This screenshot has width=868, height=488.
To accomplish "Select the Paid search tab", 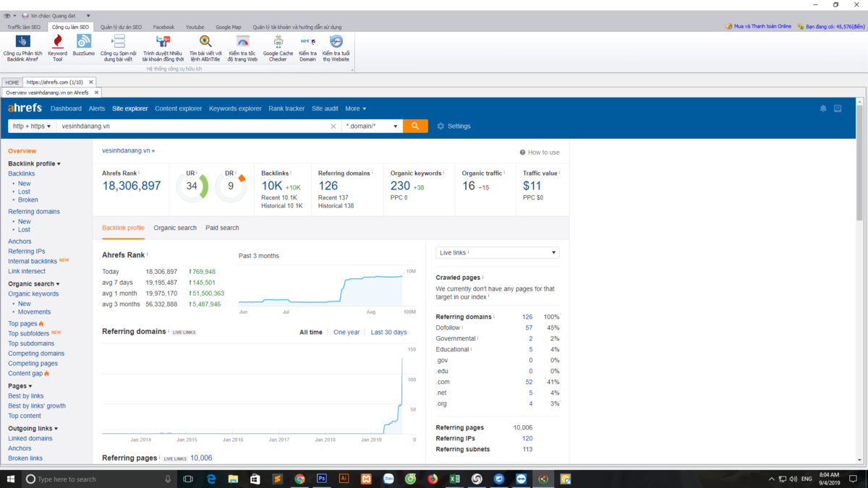I will coord(222,228).
